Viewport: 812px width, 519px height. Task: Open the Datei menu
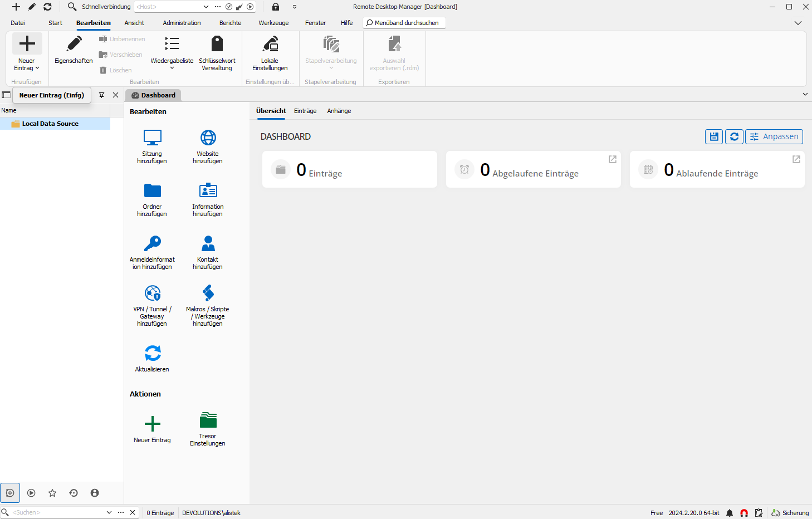tap(18, 23)
